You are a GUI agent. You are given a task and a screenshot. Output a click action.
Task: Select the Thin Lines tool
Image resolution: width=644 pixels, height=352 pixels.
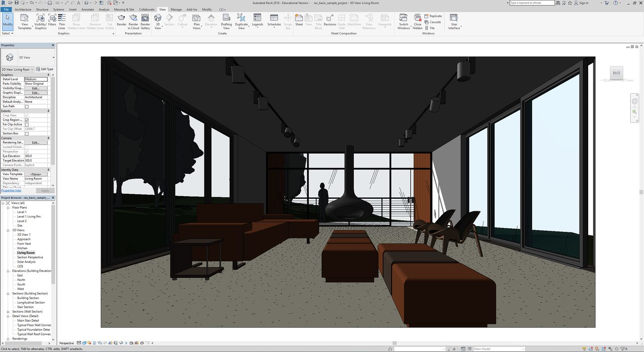coord(62,18)
